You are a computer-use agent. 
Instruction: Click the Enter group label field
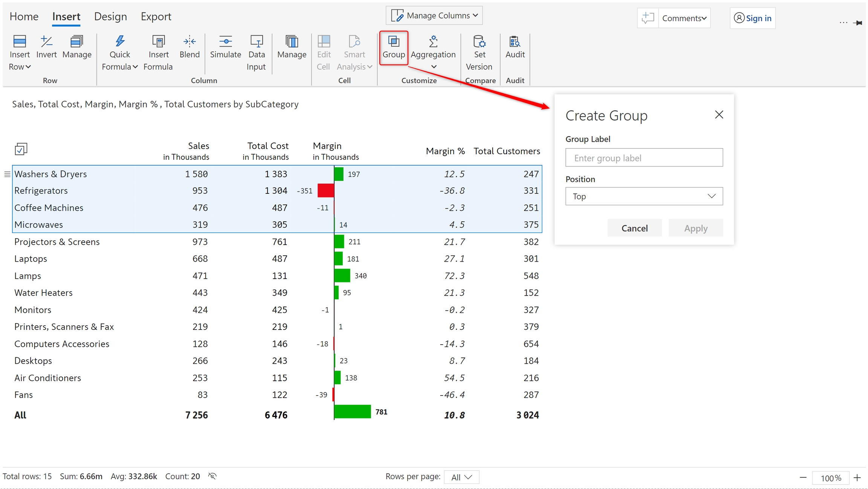coord(643,158)
